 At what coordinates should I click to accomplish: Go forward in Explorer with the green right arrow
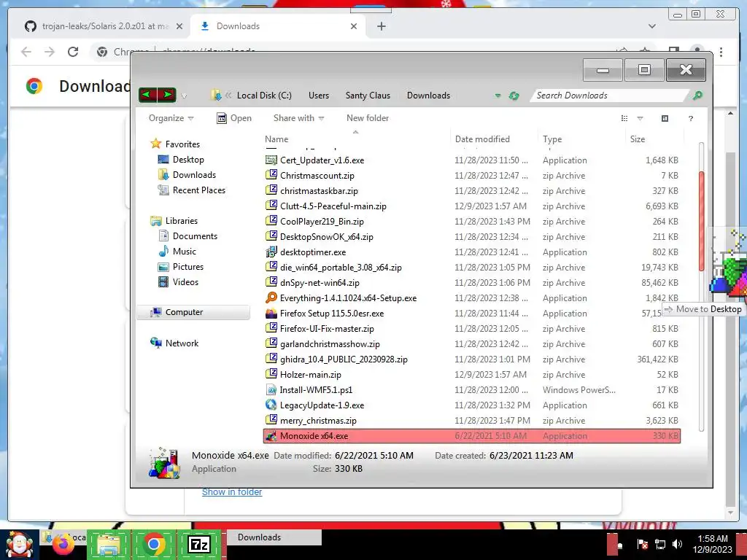tap(167, 95)
